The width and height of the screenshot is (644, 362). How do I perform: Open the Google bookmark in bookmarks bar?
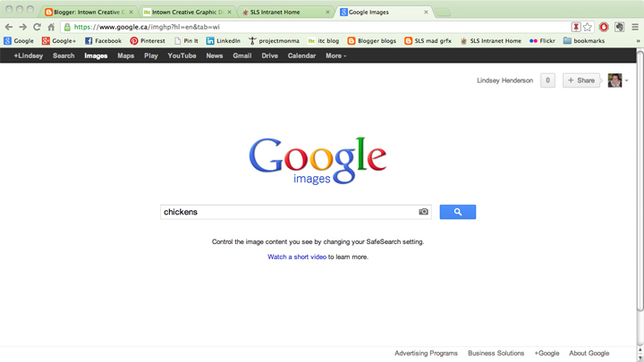coord(19,40)
